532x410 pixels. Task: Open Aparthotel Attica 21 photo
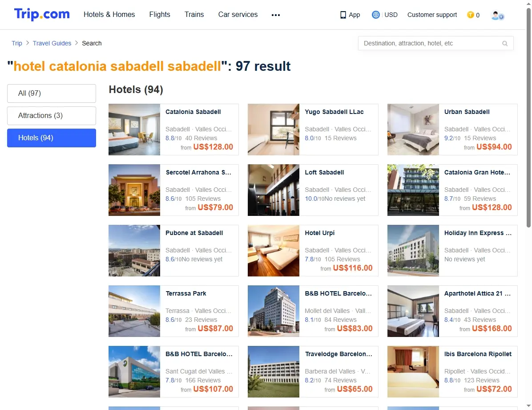[x=413, y=311]
